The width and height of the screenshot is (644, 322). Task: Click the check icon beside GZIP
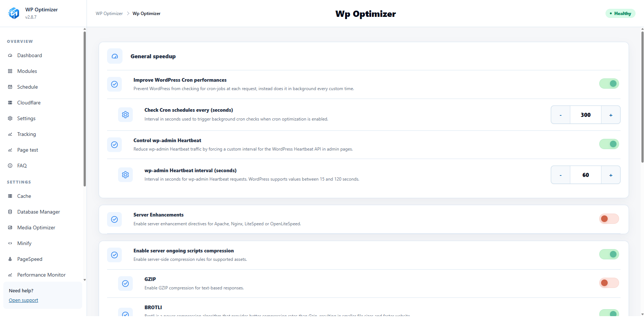tap(125, 284)
